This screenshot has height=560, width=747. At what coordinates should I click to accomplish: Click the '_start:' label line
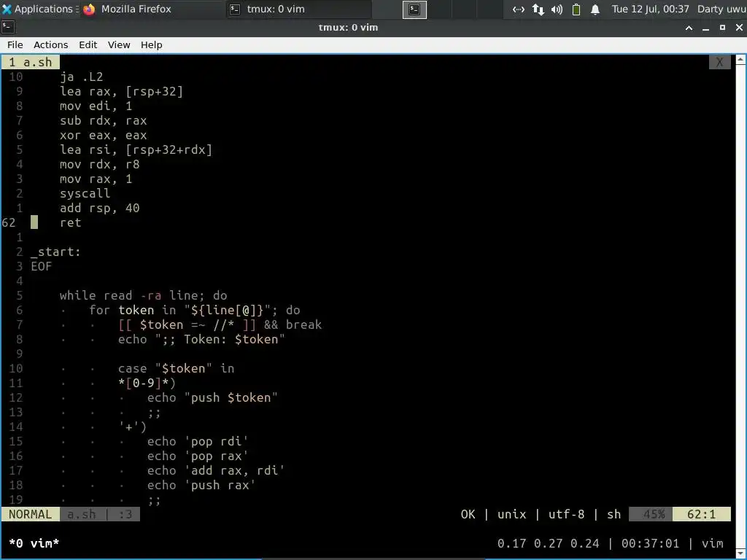pyautogui.click(x=55, y=252)
